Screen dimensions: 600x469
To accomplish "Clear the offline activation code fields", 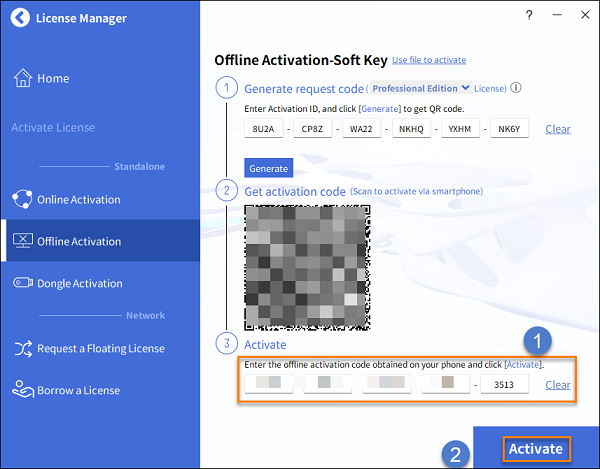I will 558,384.
